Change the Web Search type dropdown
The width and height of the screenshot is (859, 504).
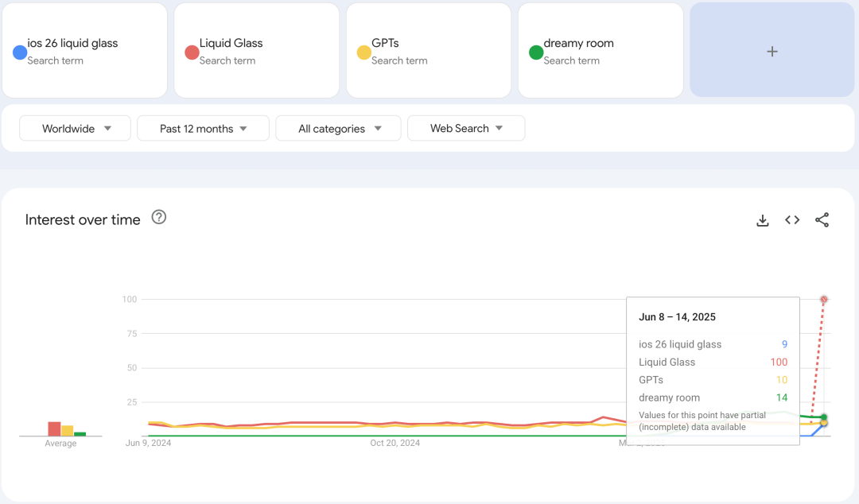[x=466, y=129]
